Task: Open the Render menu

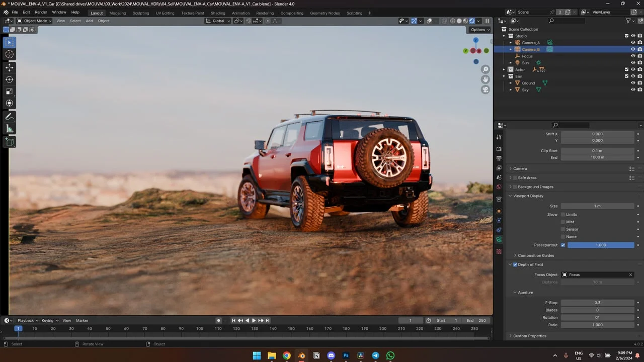Action: (41, 12)
